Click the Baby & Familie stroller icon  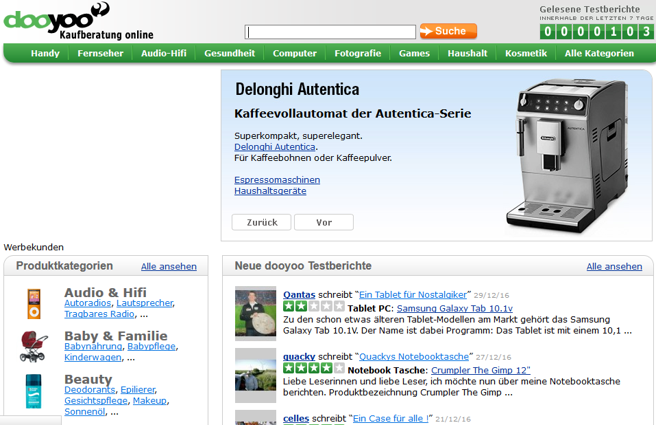coord(33,346)
